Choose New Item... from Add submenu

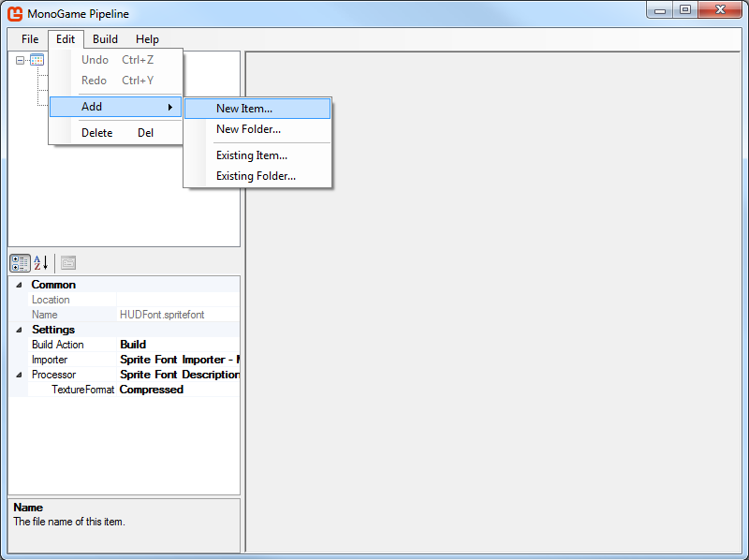[257, 109]
